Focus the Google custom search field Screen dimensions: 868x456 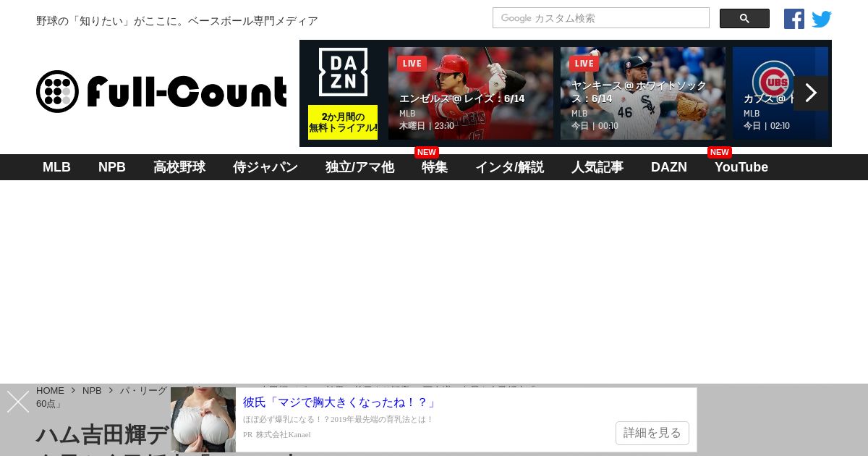601,18
